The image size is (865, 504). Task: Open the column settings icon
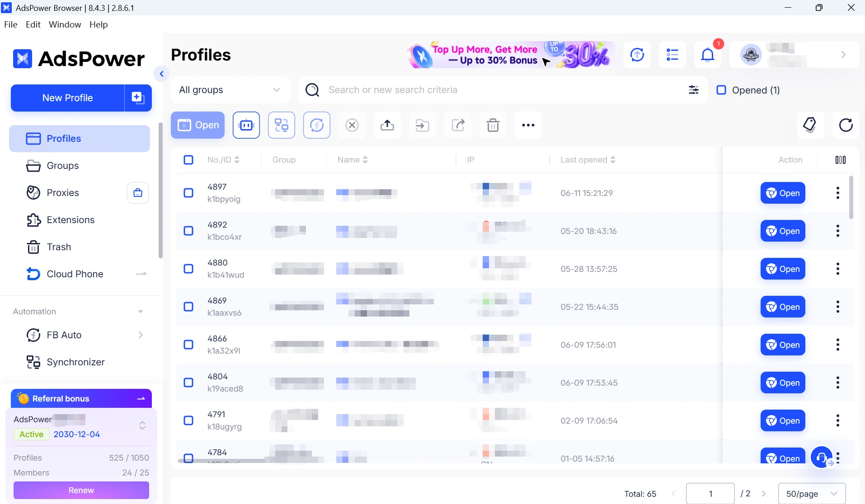click(x=841, y=160)
